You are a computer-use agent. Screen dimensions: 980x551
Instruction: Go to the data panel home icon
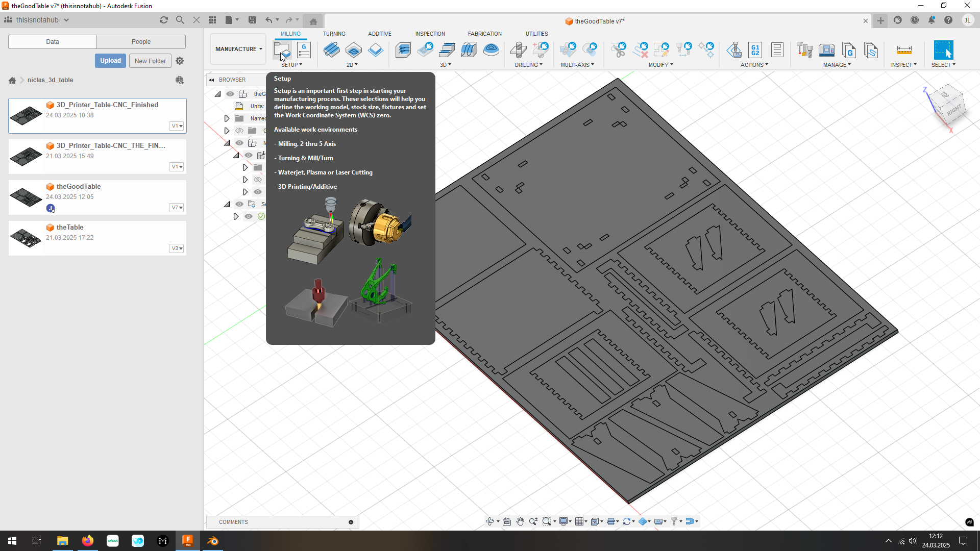(x=12, y=80)
